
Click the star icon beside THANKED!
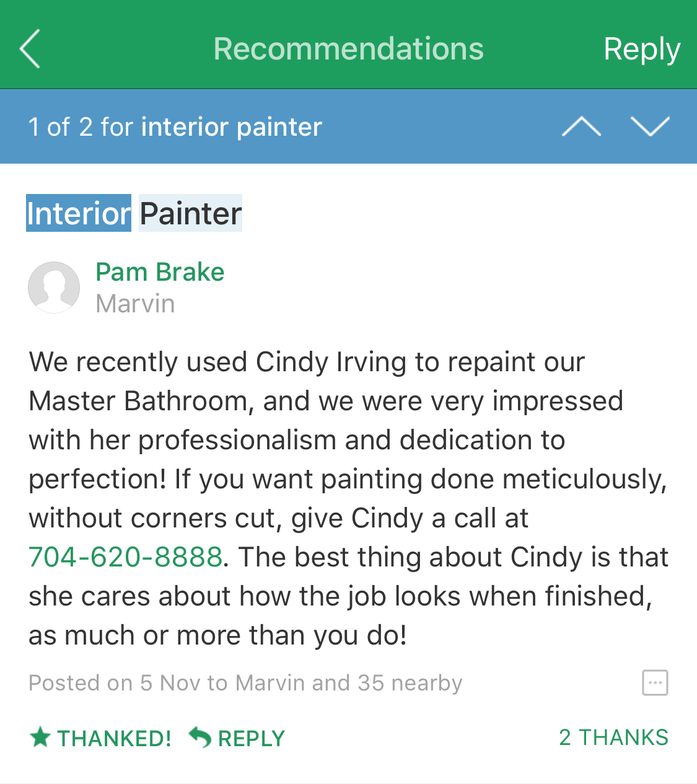click(40, 738)
